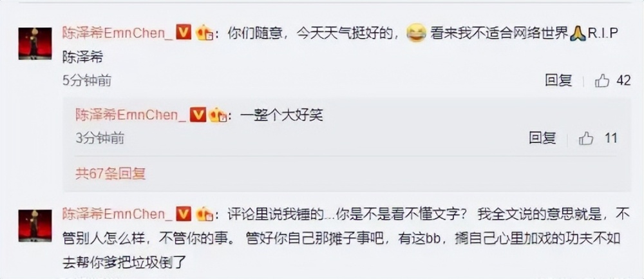Reply to the first comment
This screenshot has height=279, width=644.
(558, 81)
